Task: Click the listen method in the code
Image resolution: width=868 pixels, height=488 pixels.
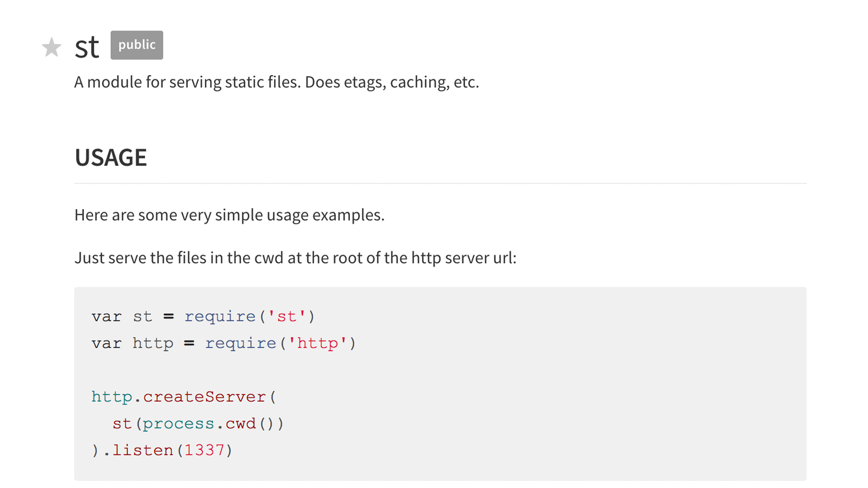Action: (x=143, y=451)
